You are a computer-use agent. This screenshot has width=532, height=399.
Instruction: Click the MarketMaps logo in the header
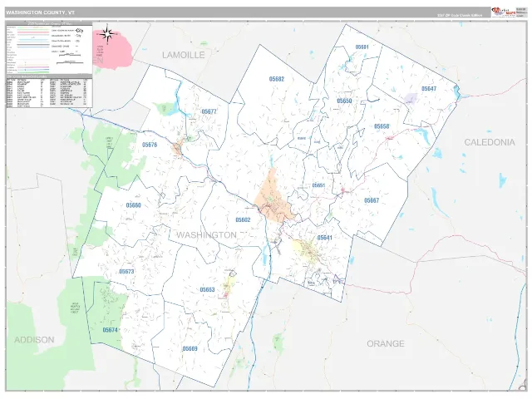click(504, 12)
